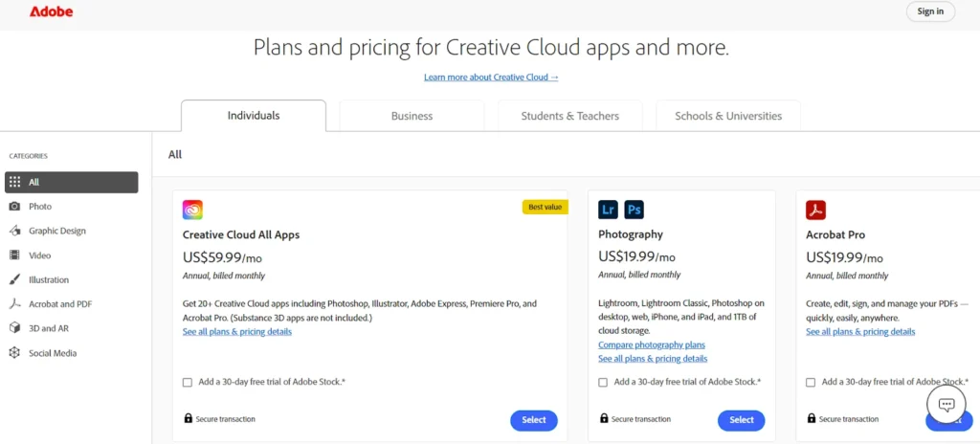Select the Graphic Design category label
The height and width of the screenshot is (444, 980).
click(57, 231)
